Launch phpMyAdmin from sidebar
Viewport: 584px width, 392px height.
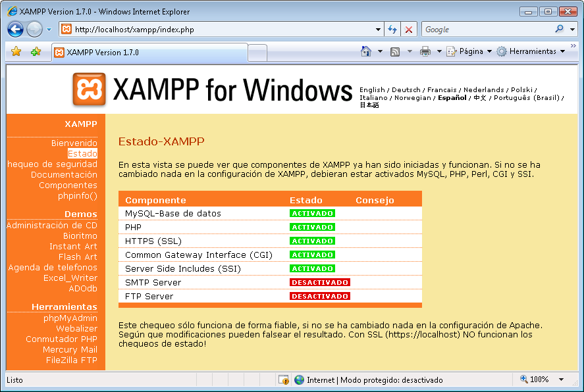70,318
